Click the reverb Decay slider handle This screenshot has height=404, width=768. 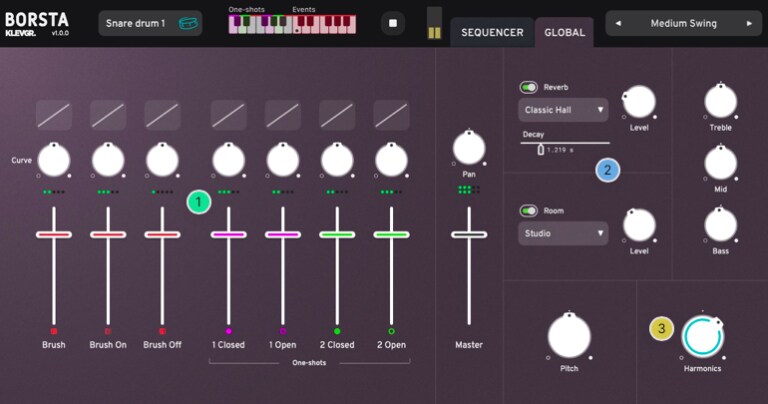[x=541, y=149]
